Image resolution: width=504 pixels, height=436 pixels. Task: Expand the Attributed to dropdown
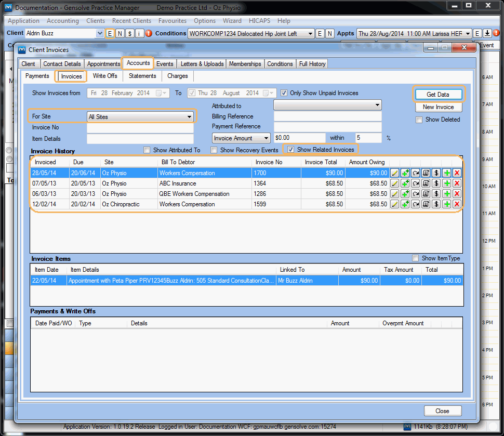379,105
